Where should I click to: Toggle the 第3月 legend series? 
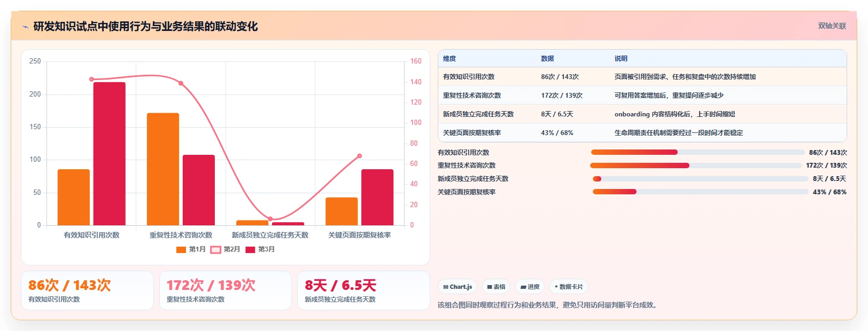(x=260, y=249)
